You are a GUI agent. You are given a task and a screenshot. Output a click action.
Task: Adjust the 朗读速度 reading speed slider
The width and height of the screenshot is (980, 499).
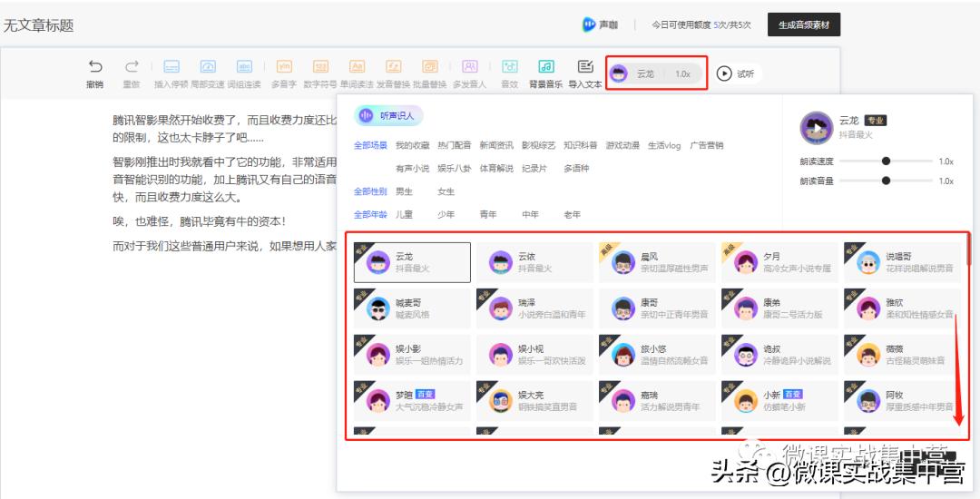point(886,161)
